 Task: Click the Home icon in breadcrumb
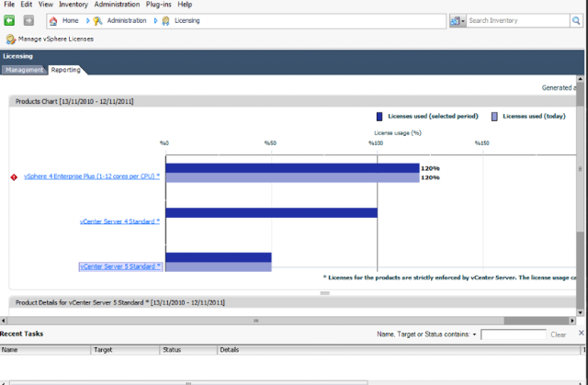(53, 21)
